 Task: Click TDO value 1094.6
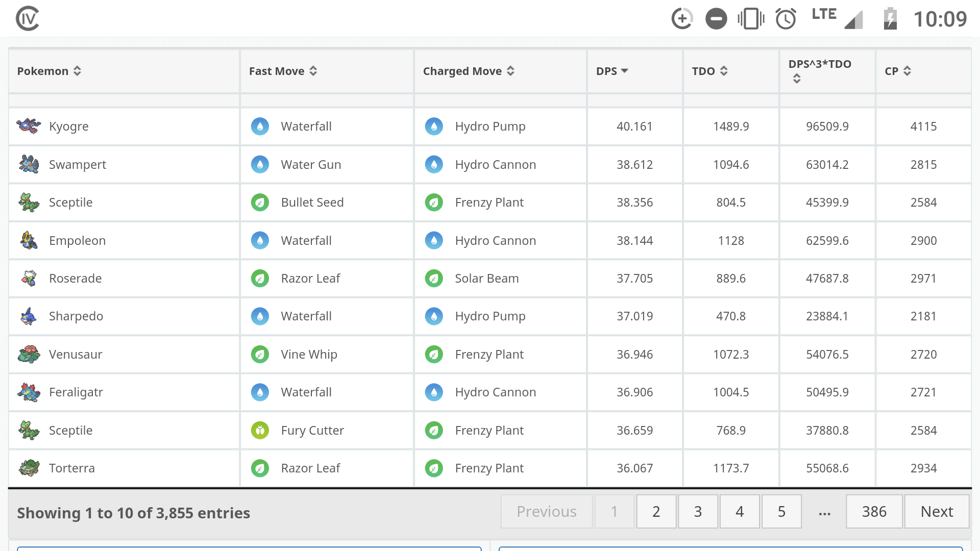[731, 164]
